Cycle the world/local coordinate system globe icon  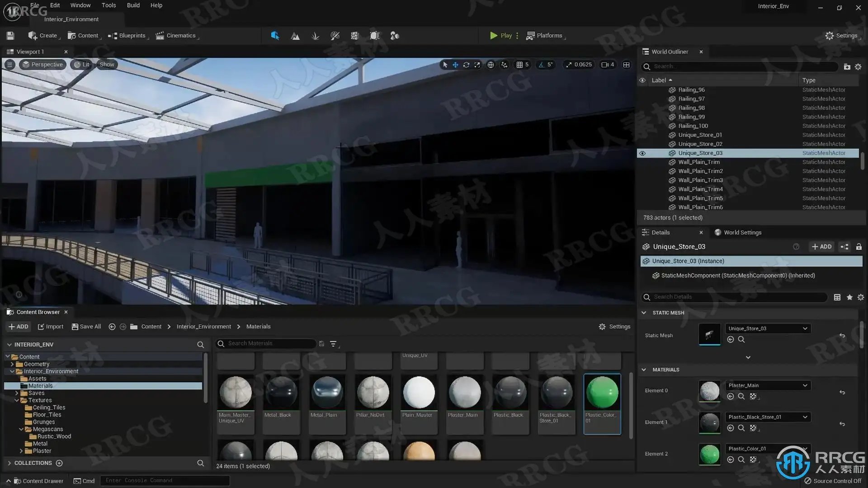click(x=491, y=65)
